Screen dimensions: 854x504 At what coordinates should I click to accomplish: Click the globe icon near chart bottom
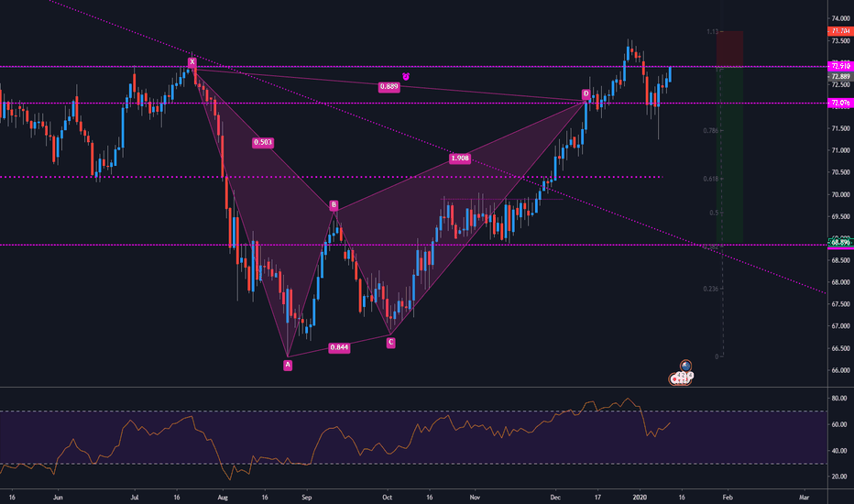click(x=684, y=366)
